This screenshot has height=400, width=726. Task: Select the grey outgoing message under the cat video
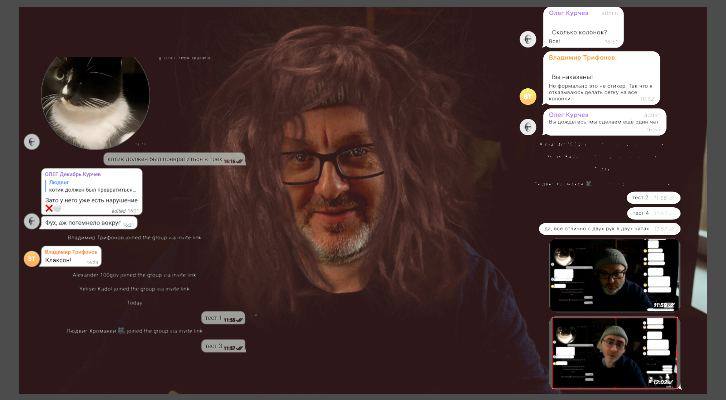point(174,159)
